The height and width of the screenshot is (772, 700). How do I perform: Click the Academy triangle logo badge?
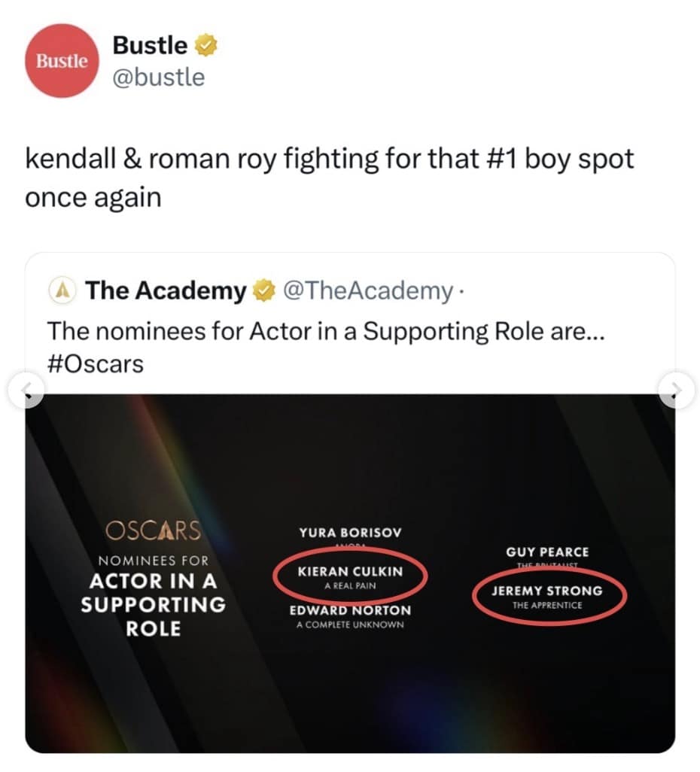pos(64,290)
